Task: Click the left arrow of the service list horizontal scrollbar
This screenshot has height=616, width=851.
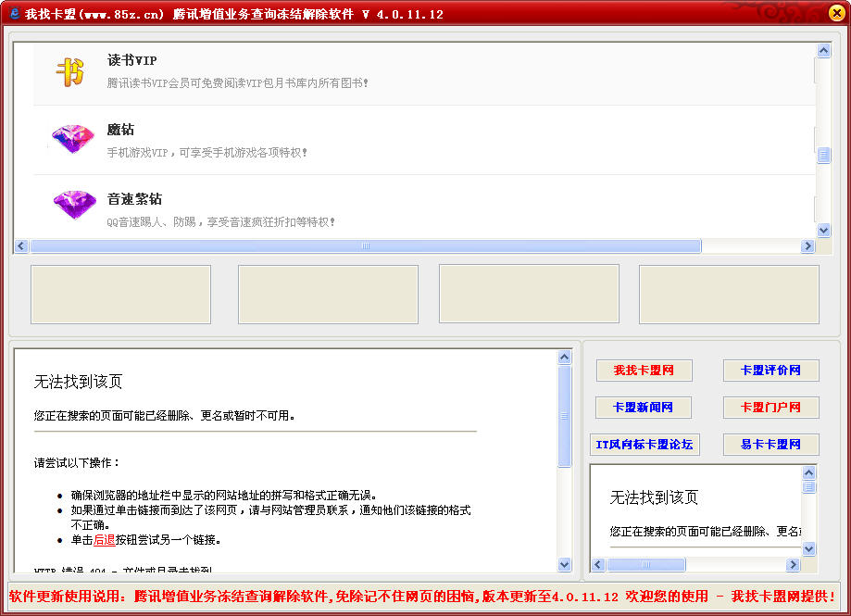Action: click(21, 245)
